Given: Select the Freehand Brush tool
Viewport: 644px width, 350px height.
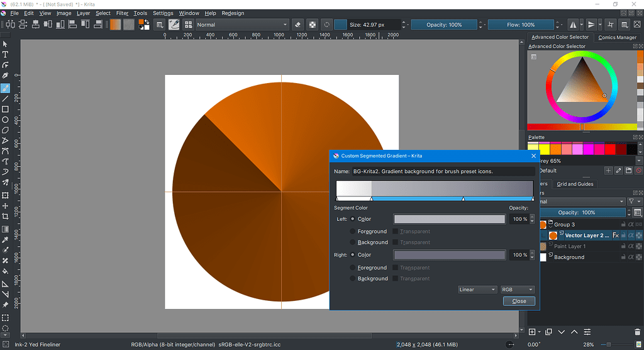Looking at the screenshot, I should coord(5,88).
